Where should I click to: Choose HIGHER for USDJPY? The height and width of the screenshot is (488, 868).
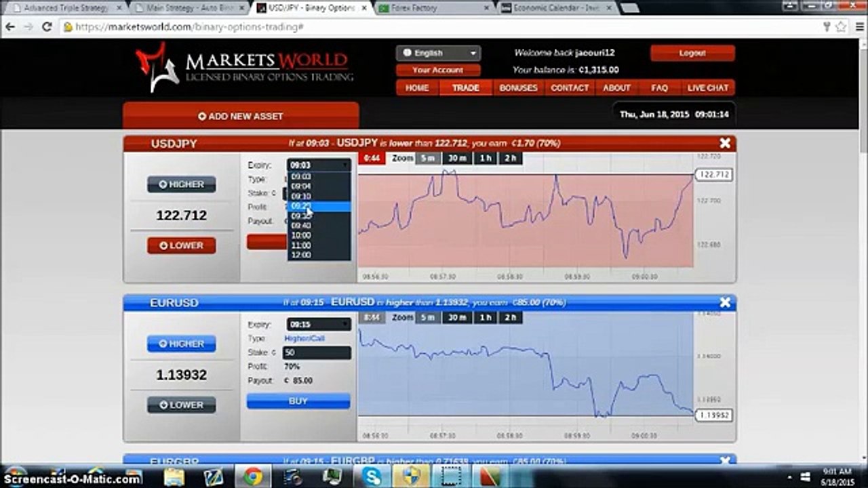(x=182, y=184)
